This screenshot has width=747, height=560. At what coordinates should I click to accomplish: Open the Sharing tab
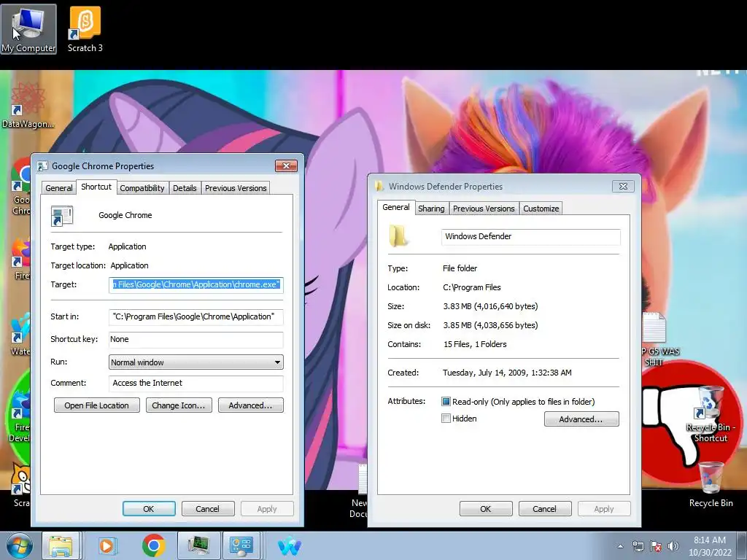tap(431, 209)
